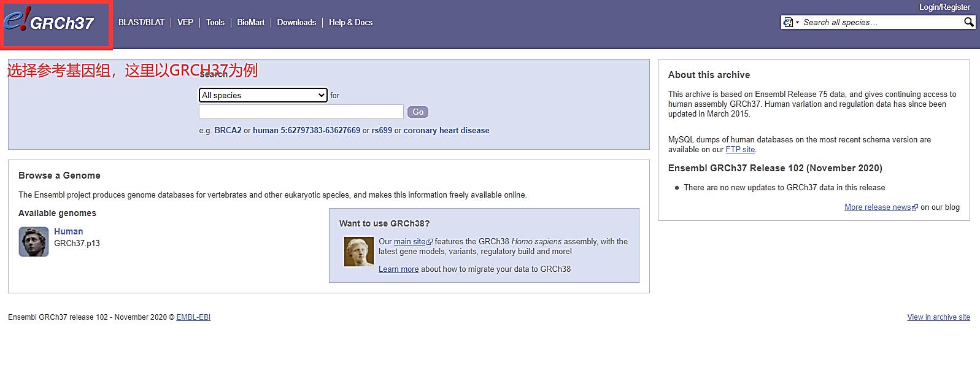
Task: Click the Go button
Action: point(418,112)
